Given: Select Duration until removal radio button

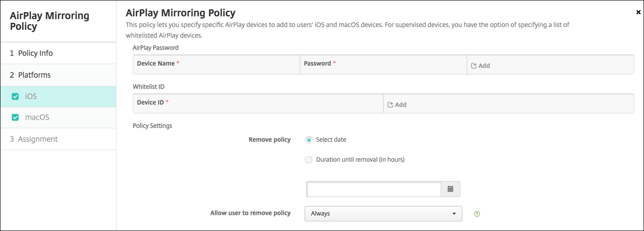Looking at the screenshot, I should [309, 159].
